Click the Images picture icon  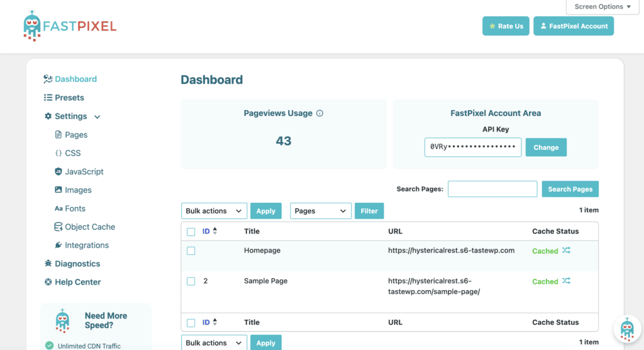coord(58,189)
